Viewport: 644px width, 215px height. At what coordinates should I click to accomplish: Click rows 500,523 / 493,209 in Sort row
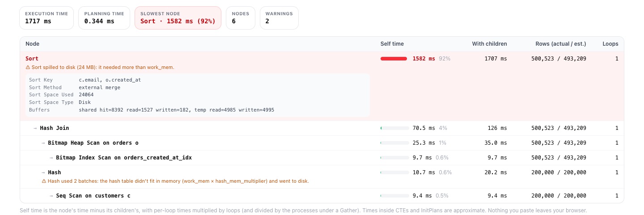559,59
